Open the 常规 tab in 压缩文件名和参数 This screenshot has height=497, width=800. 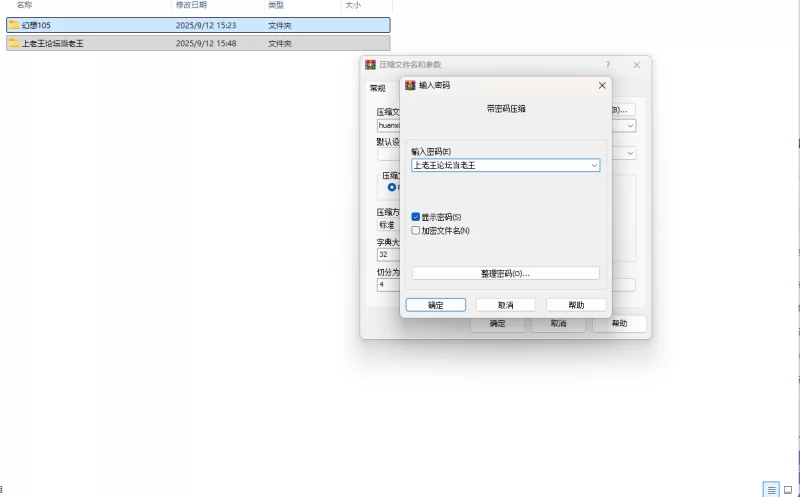coord(378,88)
